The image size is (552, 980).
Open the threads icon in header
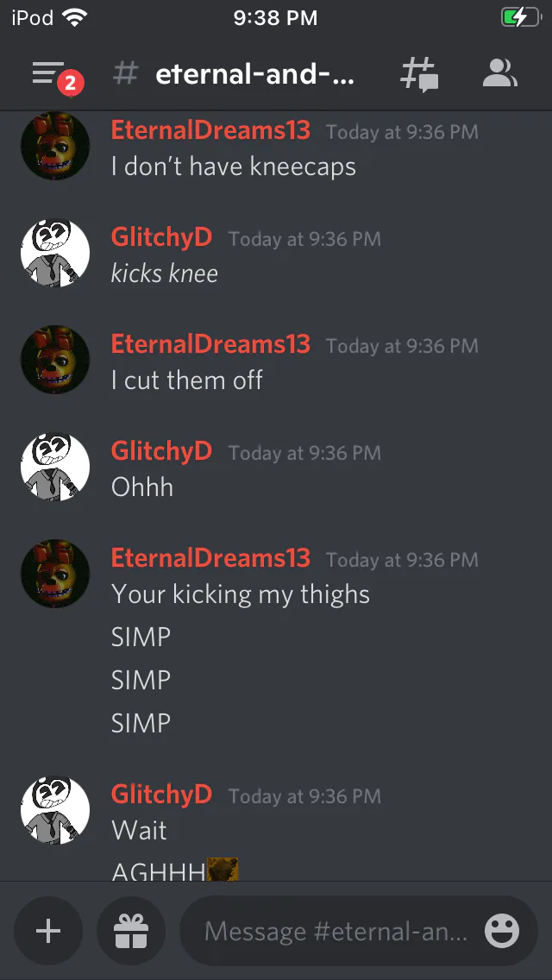[x=419, y=75]
